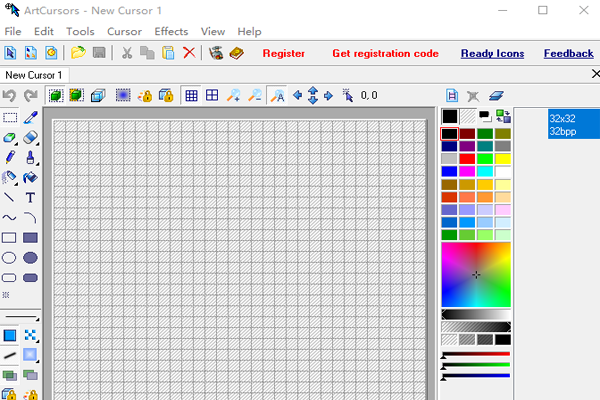
Task: Open a file with the folder icon
Action: pos(78,53)
